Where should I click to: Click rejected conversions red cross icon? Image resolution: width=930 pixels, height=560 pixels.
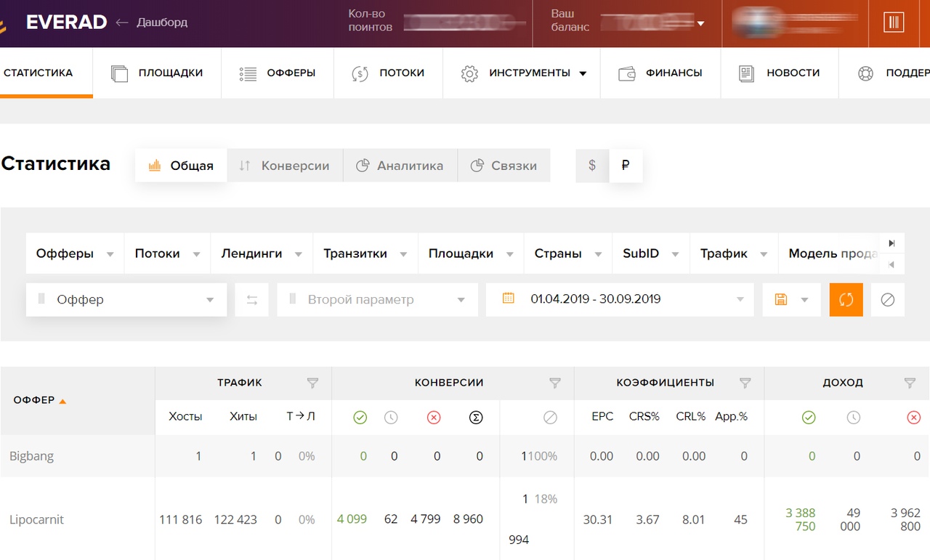click(x=434, y=417)
